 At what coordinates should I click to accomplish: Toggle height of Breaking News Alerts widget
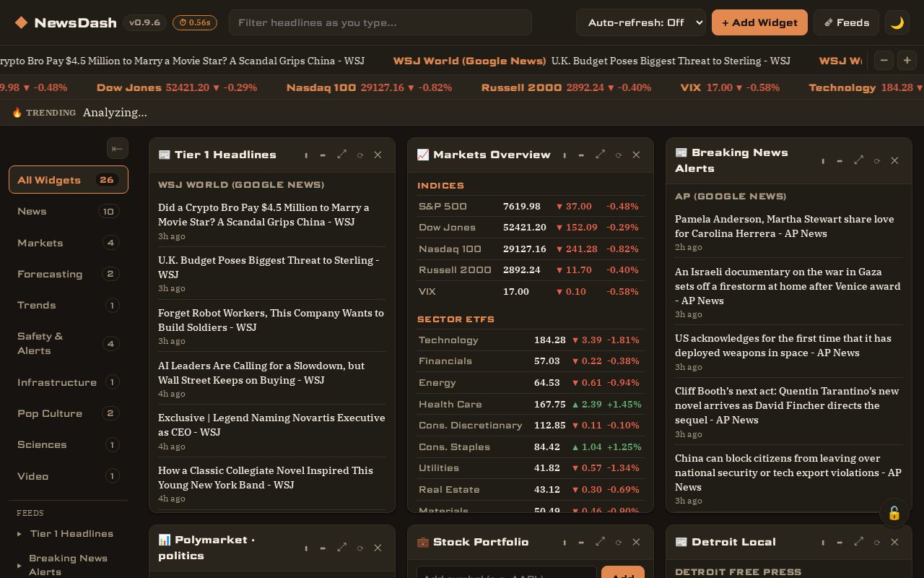pyautogui.click(x=823, y=160)
